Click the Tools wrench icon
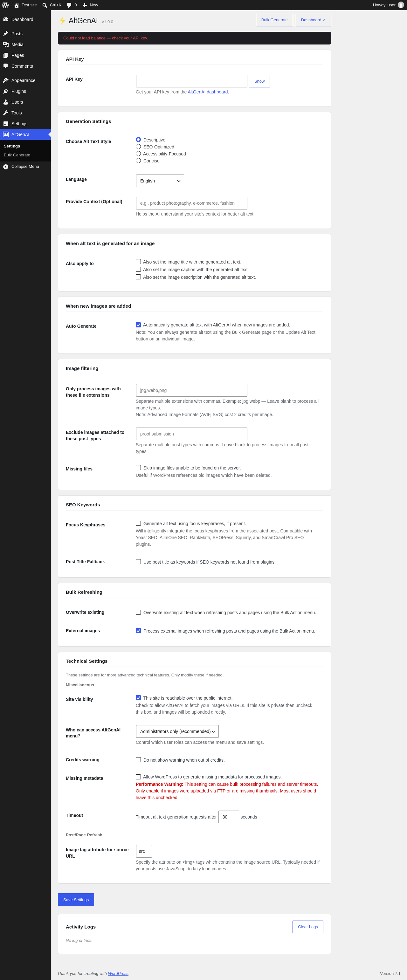The width and height of the screenshot is (407, 980). coord(6,113)
